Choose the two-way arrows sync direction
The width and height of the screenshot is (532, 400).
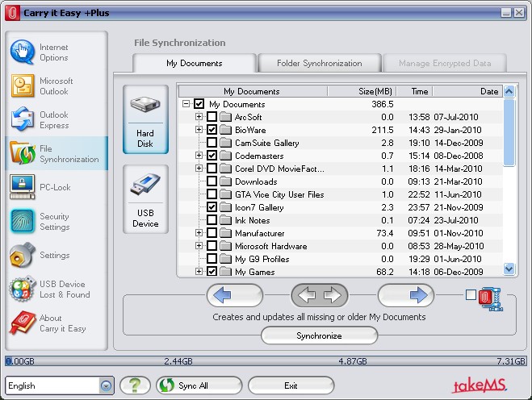pos(319,295)
